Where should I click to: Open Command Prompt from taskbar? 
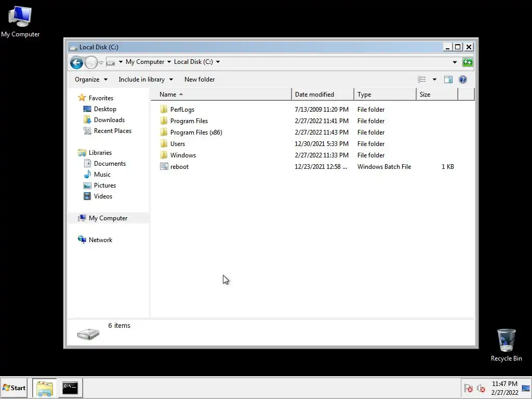pyautogui.click(x=70, y=388)
